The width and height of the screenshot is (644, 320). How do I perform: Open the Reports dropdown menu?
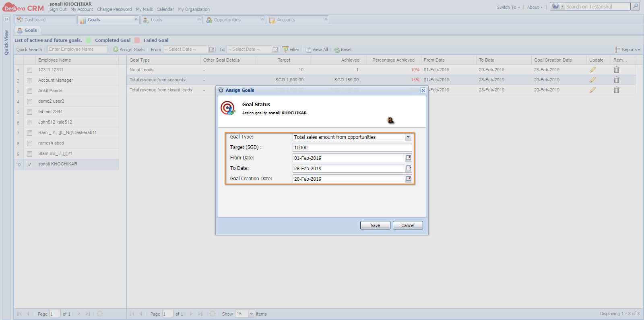click(628, 50)
